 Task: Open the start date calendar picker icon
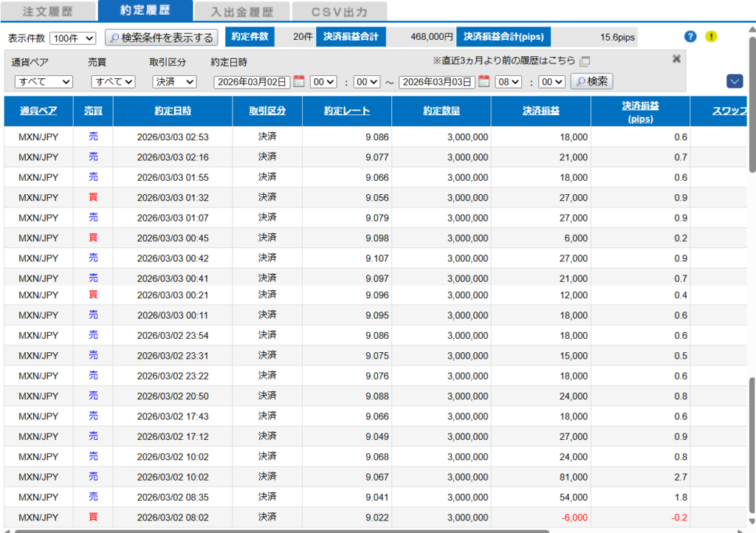pos(299,81)
